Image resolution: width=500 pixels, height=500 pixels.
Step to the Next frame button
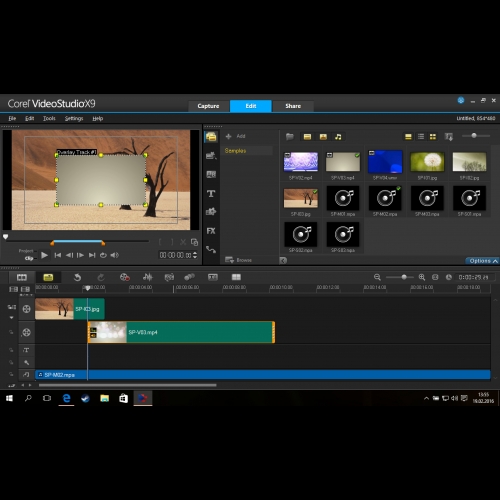pyautogui.click(x=80, y=255)
